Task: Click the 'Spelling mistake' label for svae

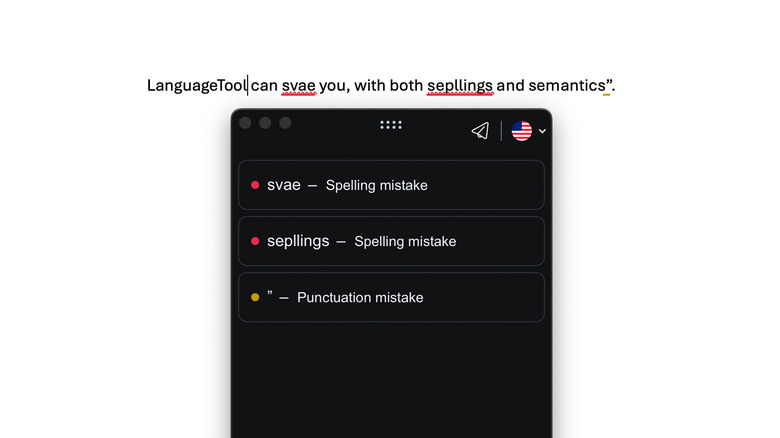Action: pos(376,186)
